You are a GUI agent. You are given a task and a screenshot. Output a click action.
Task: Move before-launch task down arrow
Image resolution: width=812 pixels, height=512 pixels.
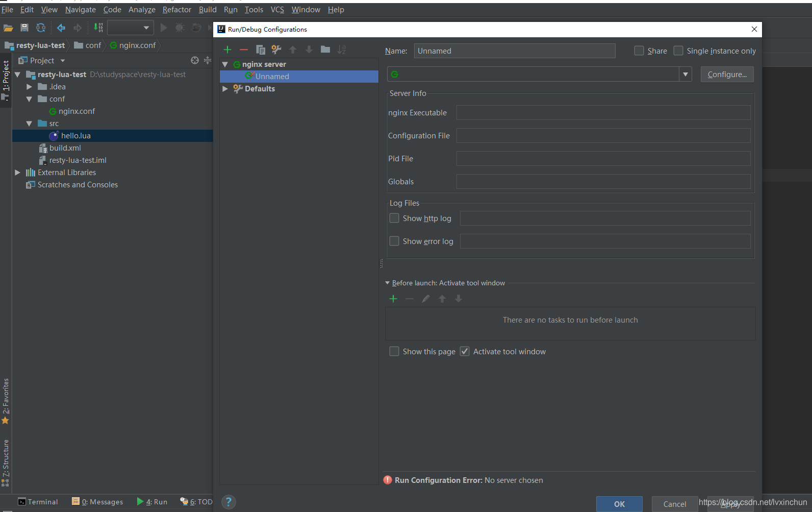pyautogui.click(x=459, y=299)
